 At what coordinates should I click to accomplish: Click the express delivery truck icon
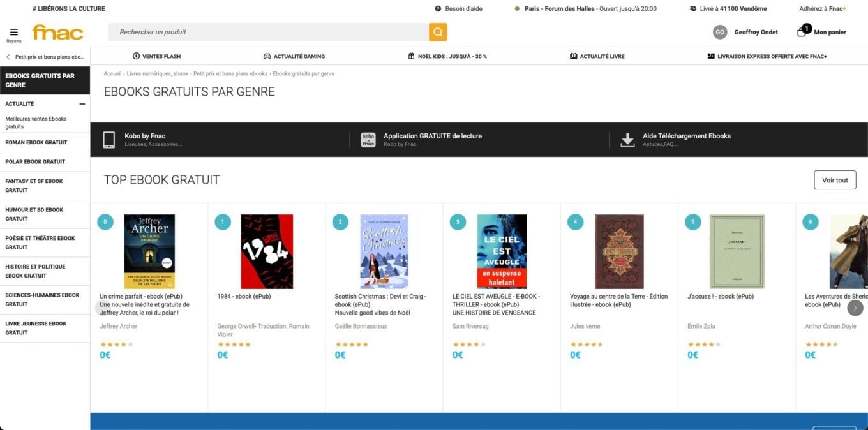(x=711, y=56)
